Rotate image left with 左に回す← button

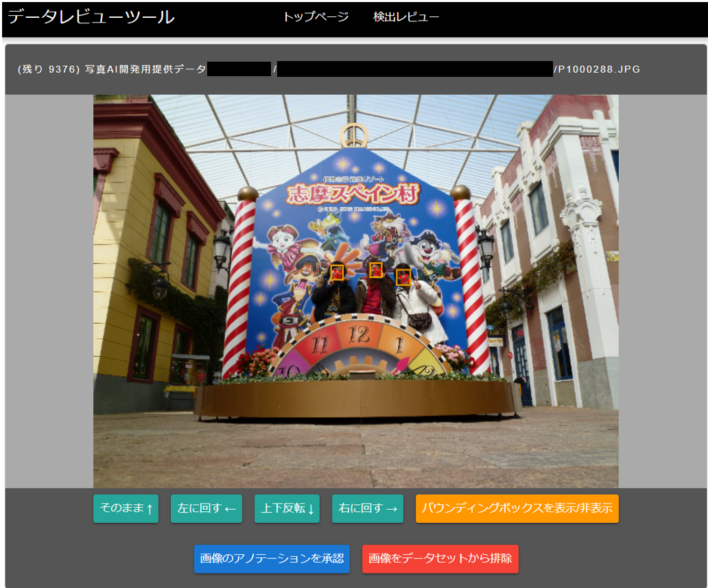coord(206,508)
